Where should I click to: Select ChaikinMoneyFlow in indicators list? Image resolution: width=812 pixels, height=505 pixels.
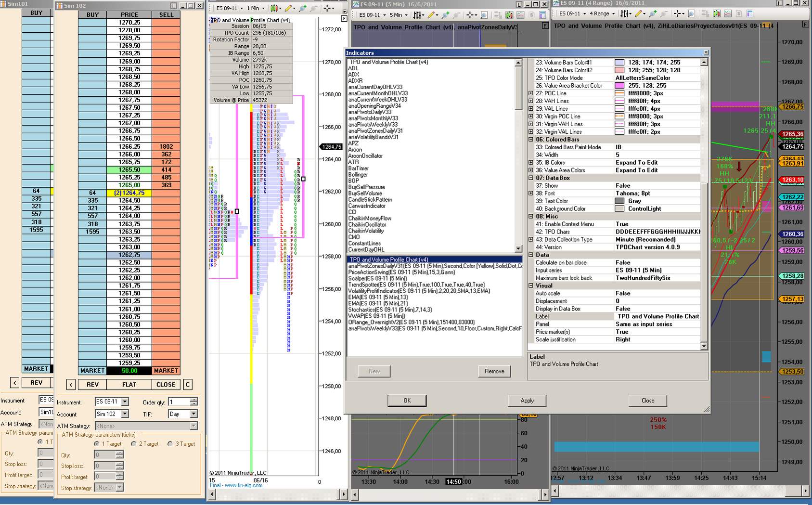click(x=370, y=219)
